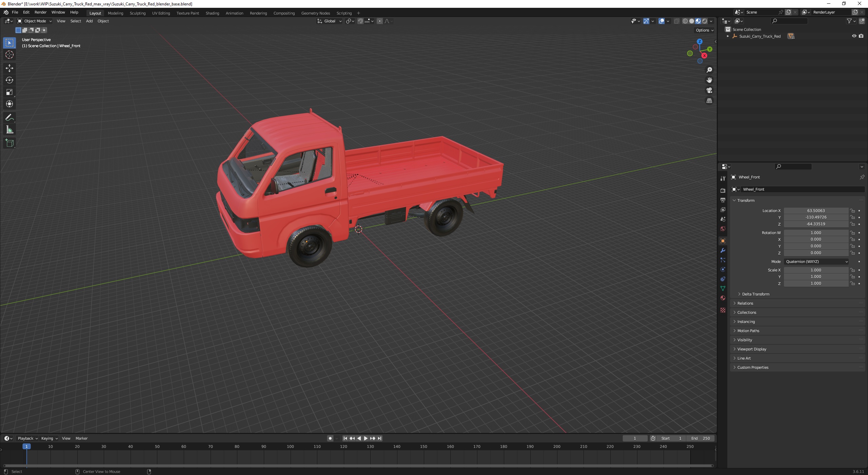This screenshot has width=868, height=475.
Task: Switch to the Modeling workspace tab
Action: coord(115,13)
